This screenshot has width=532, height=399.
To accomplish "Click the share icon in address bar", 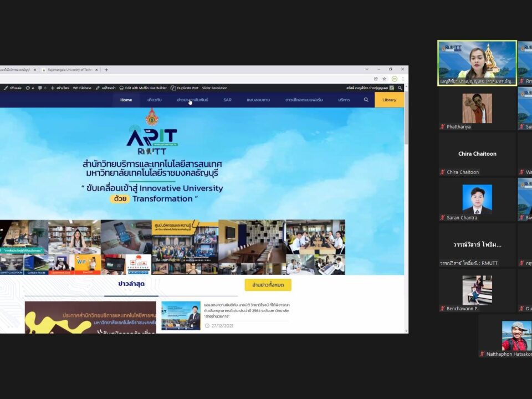I will pyautogui.click(x=376, y=79).
